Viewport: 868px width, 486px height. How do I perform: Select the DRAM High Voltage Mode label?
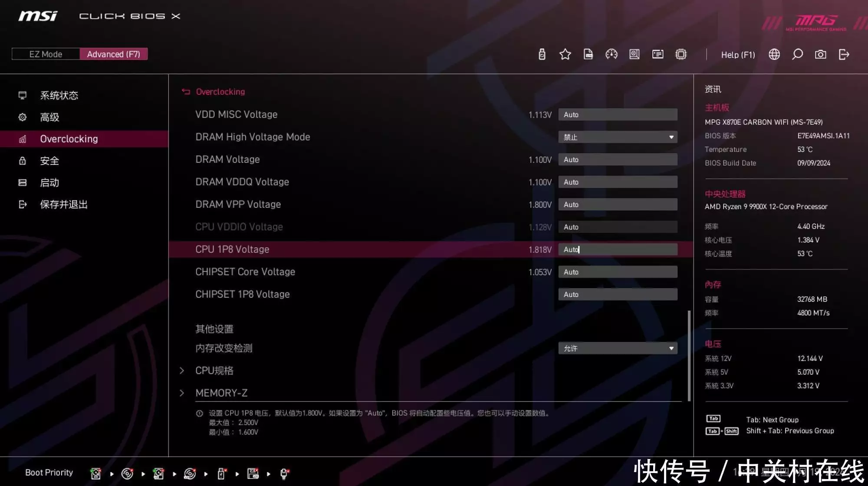[x=253, y=137]
